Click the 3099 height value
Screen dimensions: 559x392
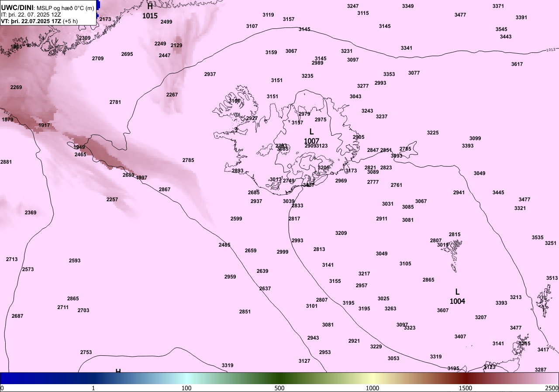tap(475, 138)
